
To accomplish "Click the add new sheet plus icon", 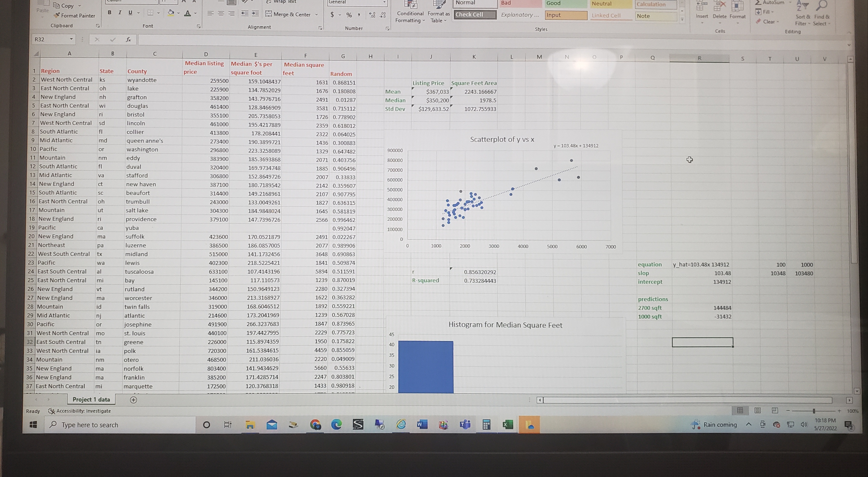I will coord(134,400).
